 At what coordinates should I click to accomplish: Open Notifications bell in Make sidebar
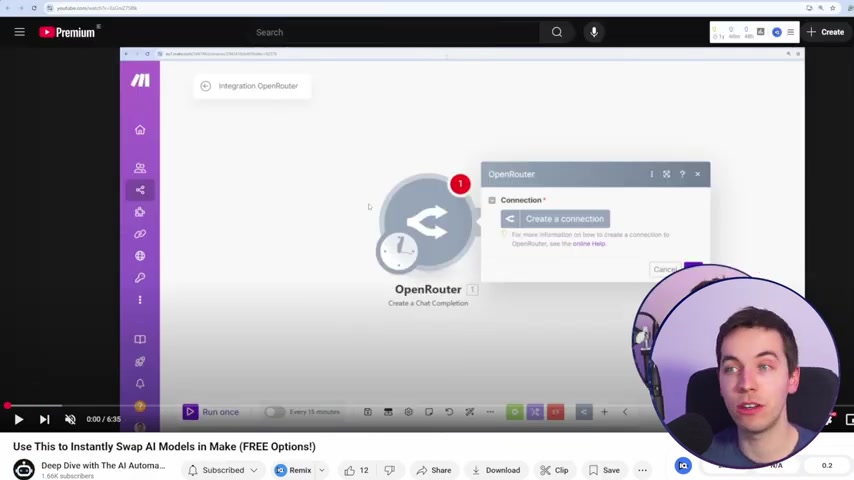coord(140,384)
